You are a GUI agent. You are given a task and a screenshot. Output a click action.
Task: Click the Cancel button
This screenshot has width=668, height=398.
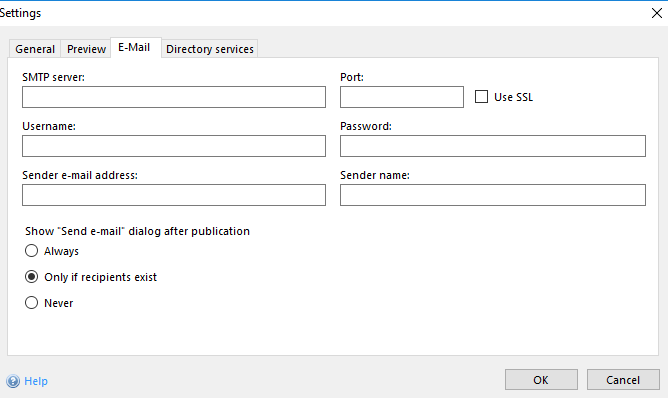(623, 380)
